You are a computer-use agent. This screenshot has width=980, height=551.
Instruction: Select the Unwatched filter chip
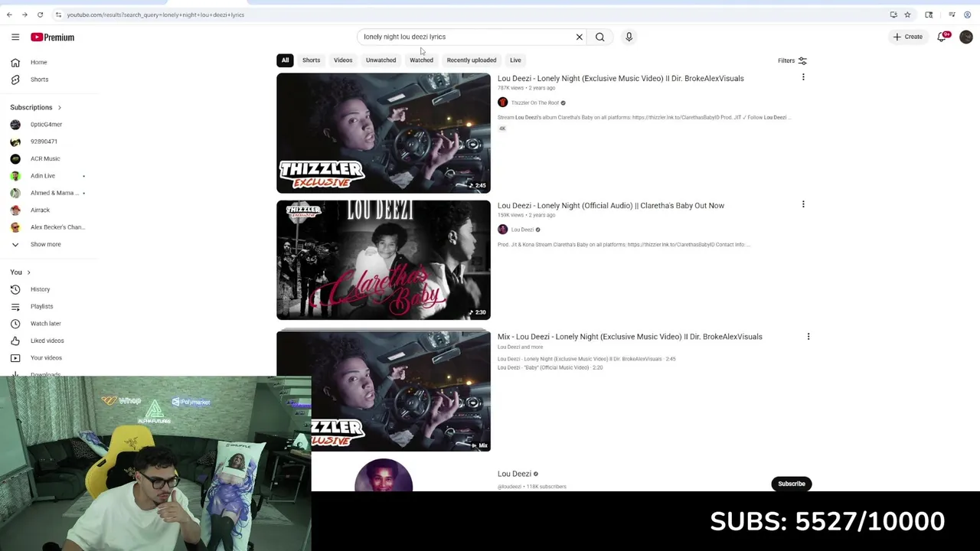381,60
